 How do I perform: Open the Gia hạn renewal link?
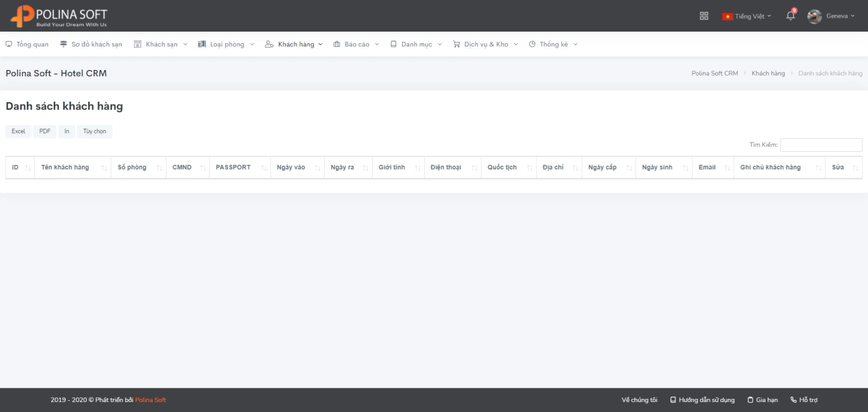(x=763, y=400)
